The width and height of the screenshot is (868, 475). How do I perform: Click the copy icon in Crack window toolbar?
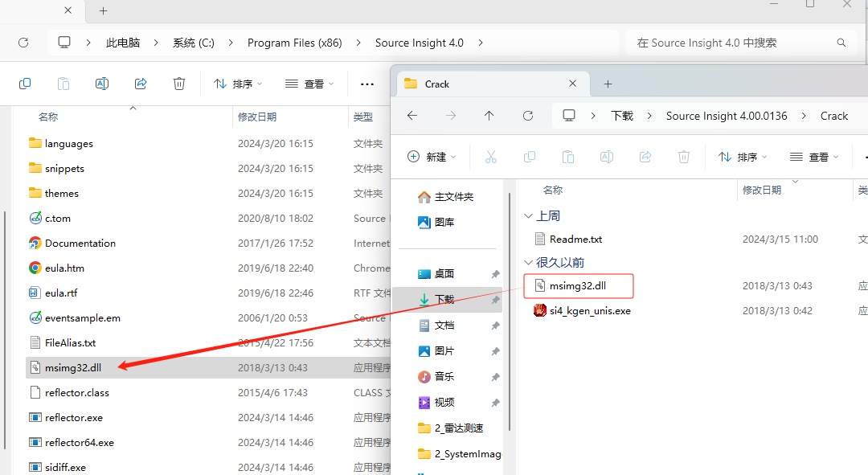[530, 158]
